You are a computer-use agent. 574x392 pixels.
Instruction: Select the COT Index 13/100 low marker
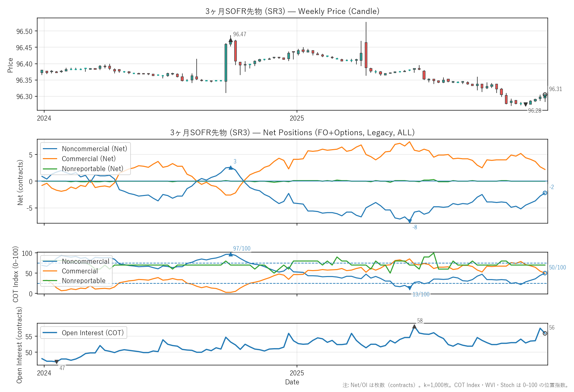pyautogui.click(x=410, y=288)
